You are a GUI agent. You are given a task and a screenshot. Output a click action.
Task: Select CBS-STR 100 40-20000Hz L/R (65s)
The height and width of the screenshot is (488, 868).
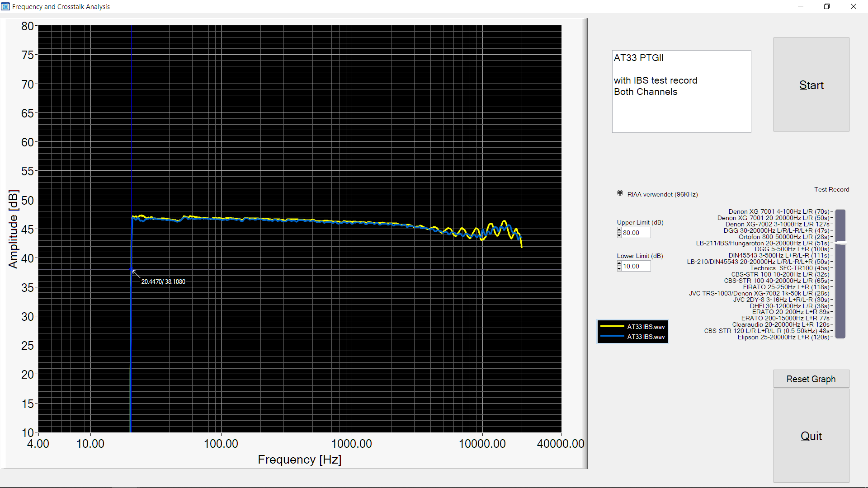[x=777, y=281]
